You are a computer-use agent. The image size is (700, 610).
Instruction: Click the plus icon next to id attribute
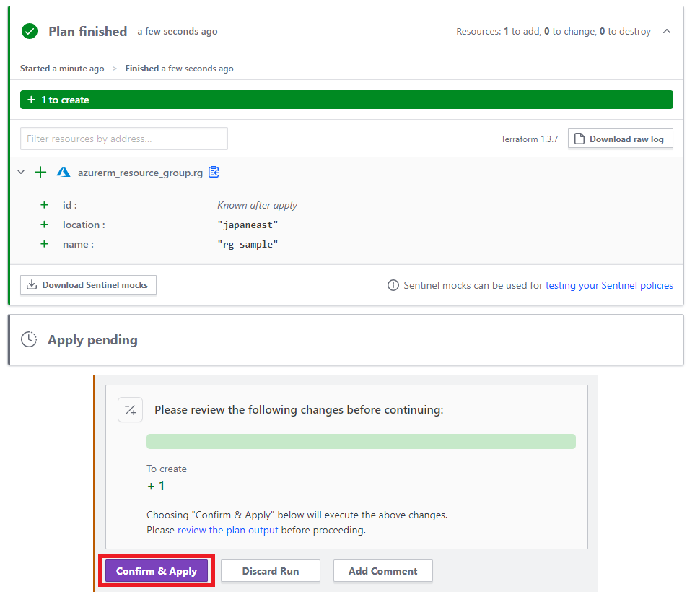click(44, 205)
